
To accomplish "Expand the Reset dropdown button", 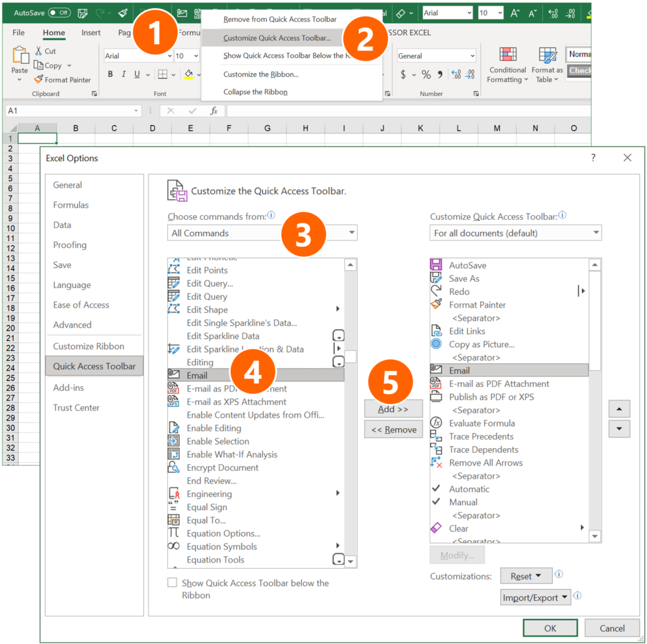I will 526,576.
